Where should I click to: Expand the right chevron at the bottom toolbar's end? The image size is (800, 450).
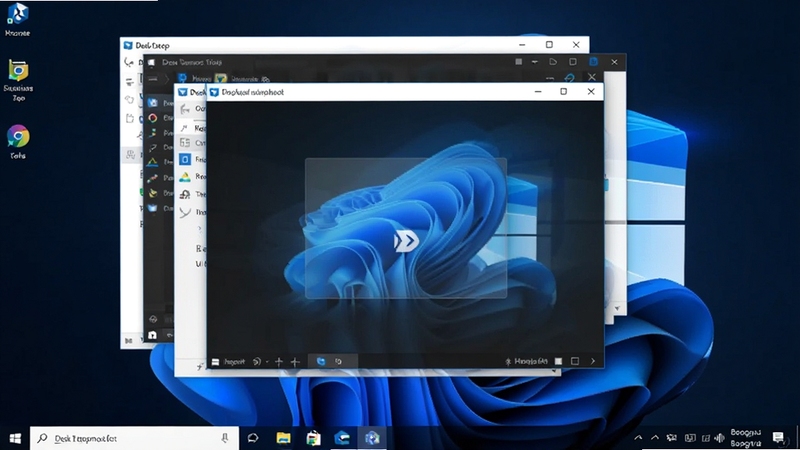click(593, 361)
